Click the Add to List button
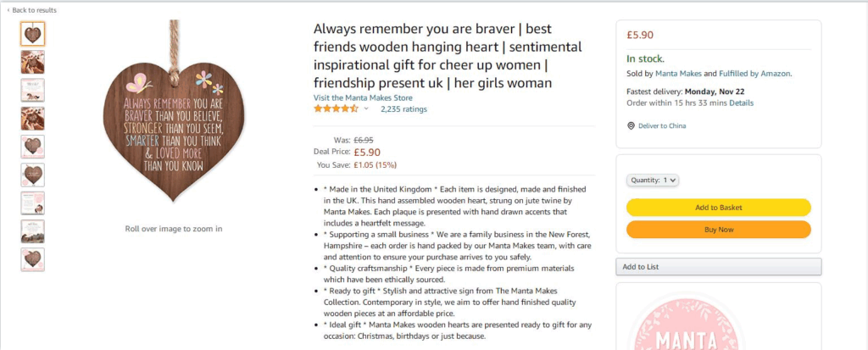 pyautogui.click(x=719, y=267)
